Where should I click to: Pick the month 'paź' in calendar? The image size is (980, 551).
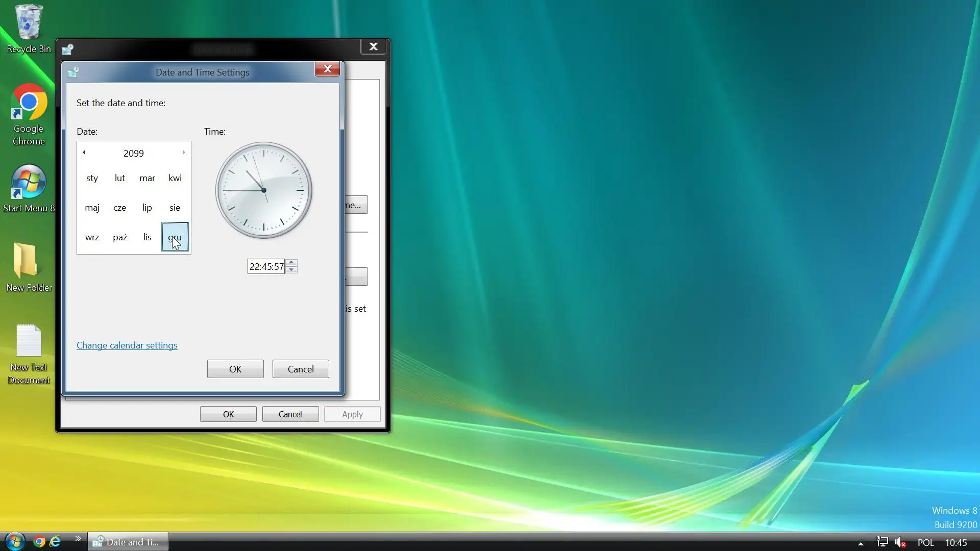[120, 237]
